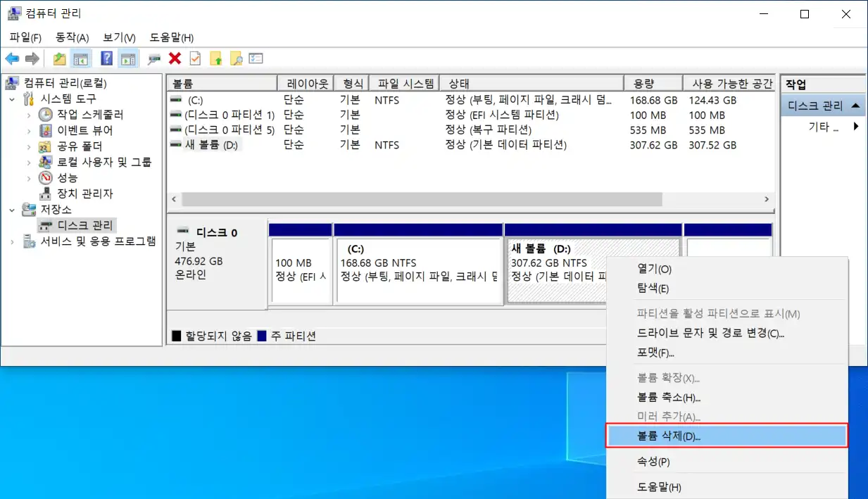Expand the 성능 node arrow

click(x=29, y=178)
